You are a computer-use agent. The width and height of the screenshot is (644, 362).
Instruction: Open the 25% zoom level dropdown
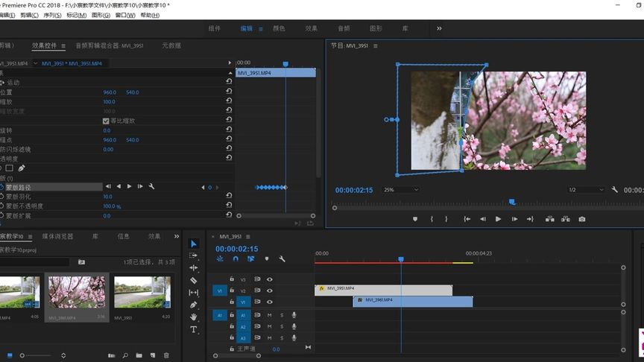tap(400, 190)
